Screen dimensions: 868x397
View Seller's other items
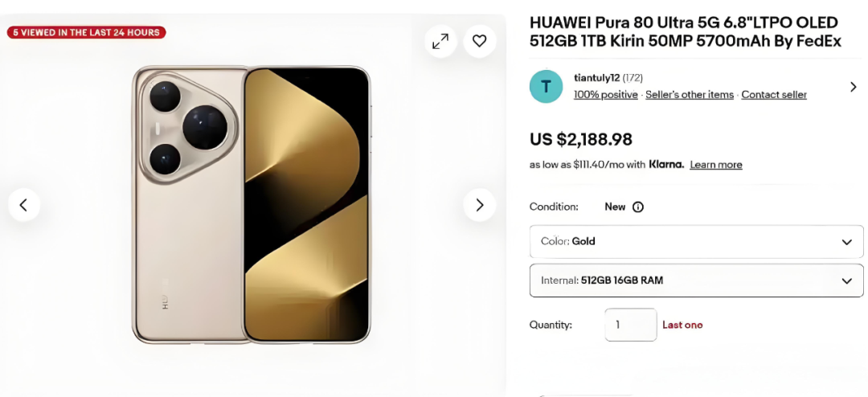(690, 95)
